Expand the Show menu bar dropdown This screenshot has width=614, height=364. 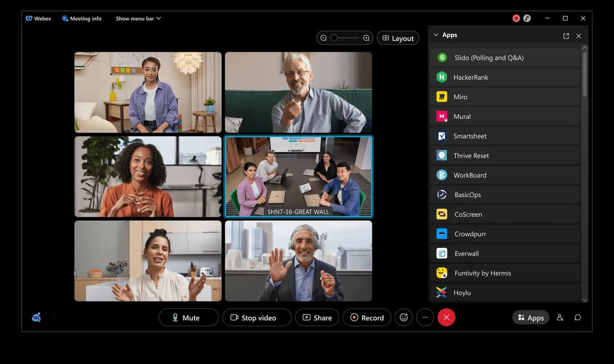138,18
